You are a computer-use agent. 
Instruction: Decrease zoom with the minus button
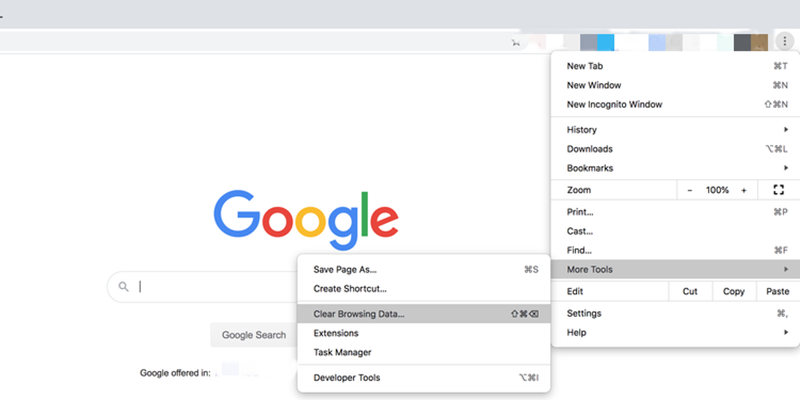690,190
